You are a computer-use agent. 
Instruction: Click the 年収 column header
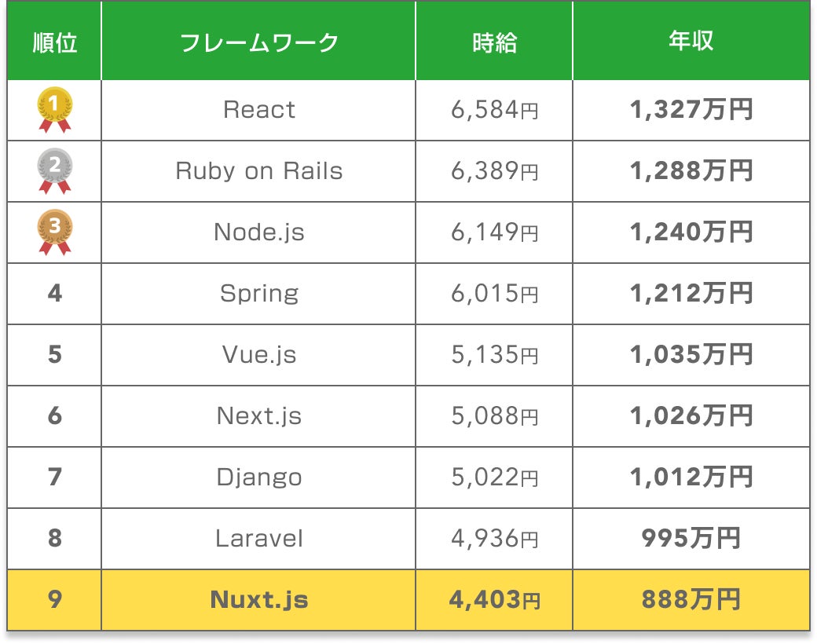pos(691,42)
